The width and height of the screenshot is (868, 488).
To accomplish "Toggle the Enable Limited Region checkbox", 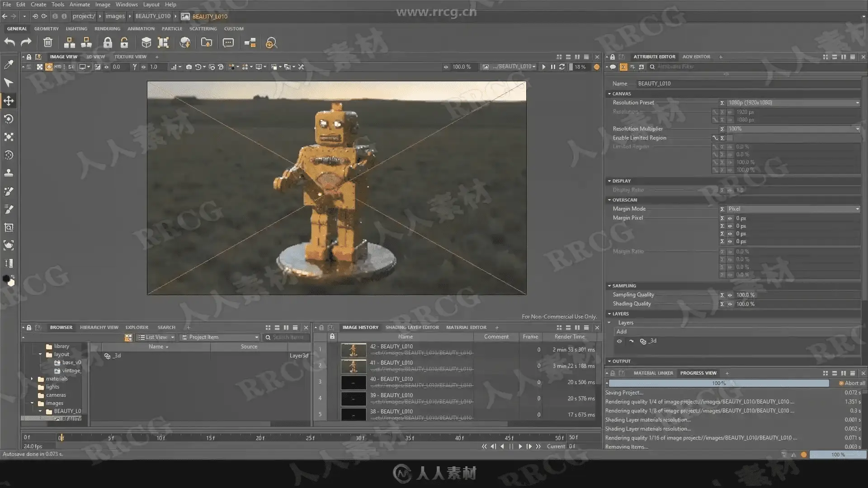I will (x=730, y=138).
